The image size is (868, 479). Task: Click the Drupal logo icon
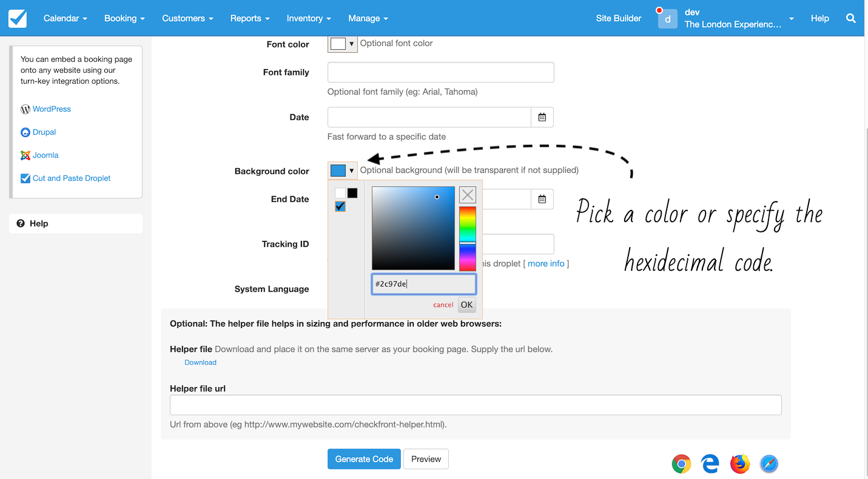(25, 132)
